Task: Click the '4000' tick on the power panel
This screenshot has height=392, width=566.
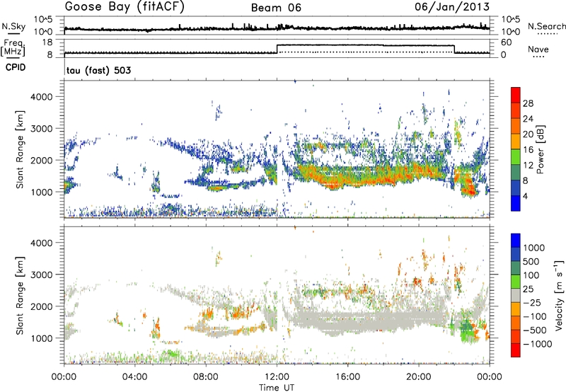Action: [42, 97]
